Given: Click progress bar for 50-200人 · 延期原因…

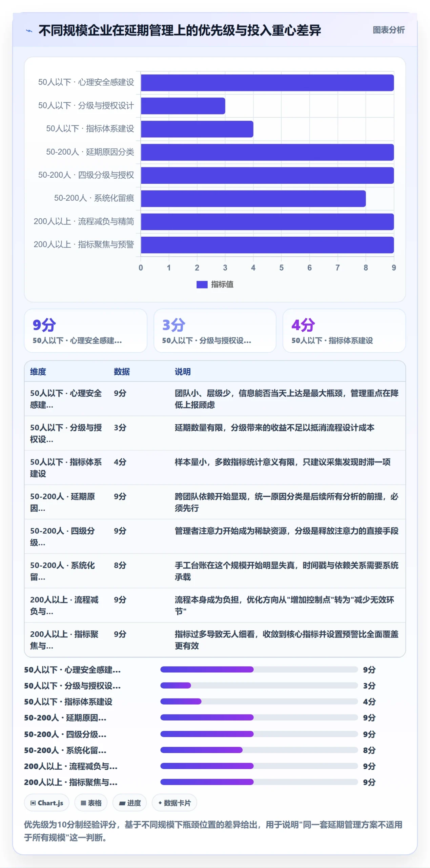Looking at the screenshot, I should pyautogui.click(x=259, y=717).
